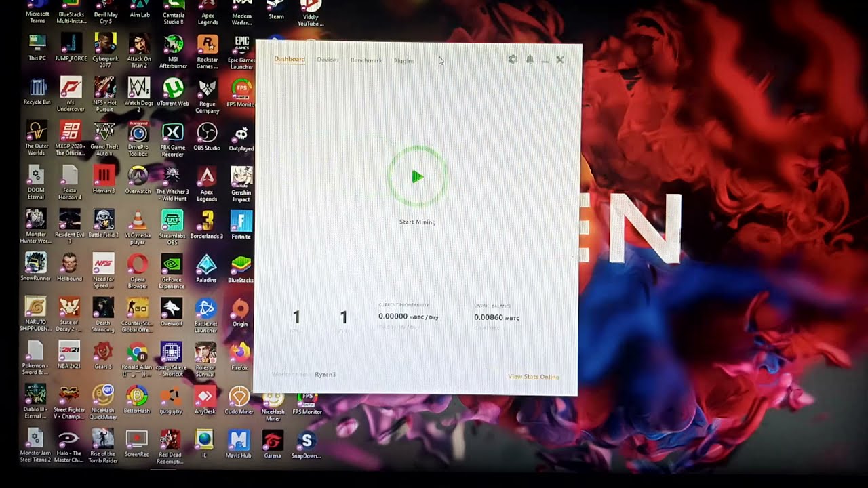Image resolution: width=868 pixels, height=488 pixels.
Task: Click the NFS - Hot Pursuit icon
Action: (105, 94)
